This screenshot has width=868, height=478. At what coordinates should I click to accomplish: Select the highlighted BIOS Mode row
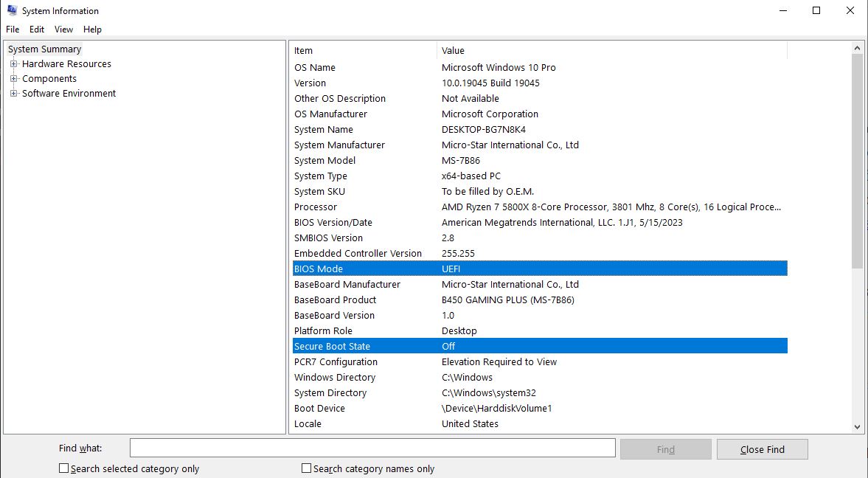click(x=540, y=269)
